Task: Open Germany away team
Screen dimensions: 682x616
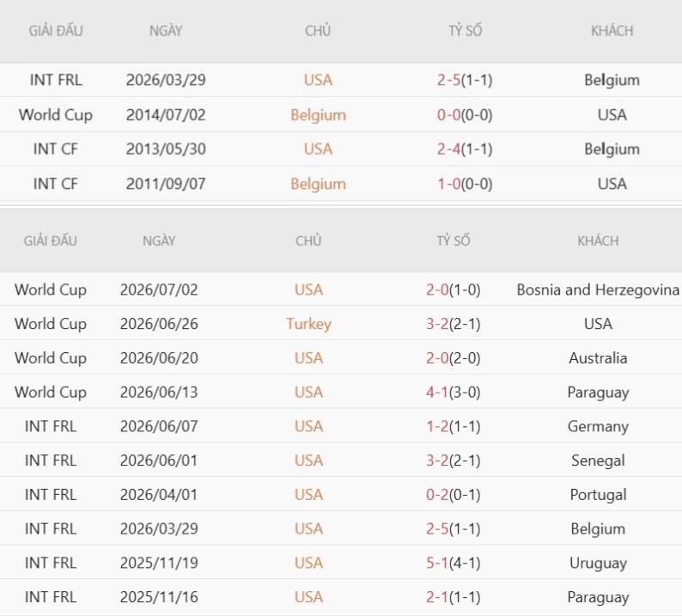Action: [598, 426]
